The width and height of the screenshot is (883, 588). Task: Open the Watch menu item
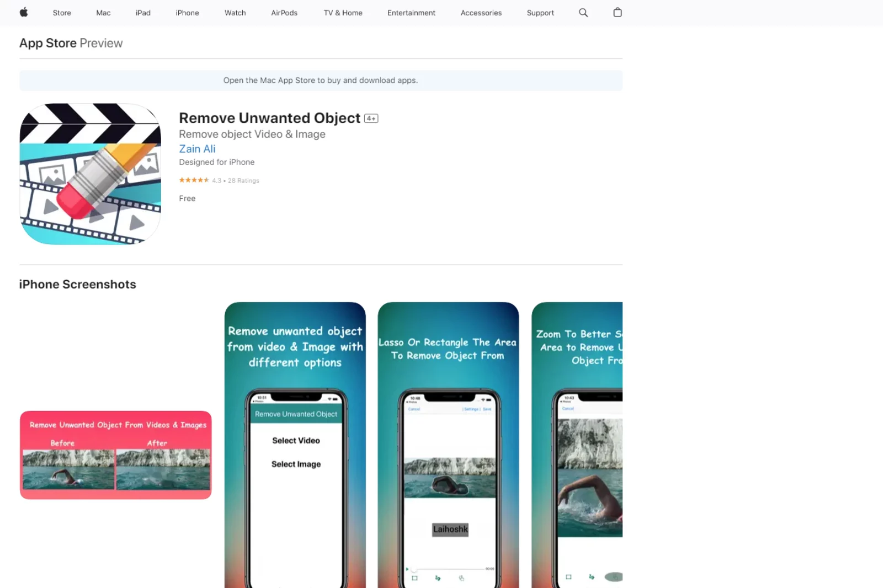[x=235, y=13]
